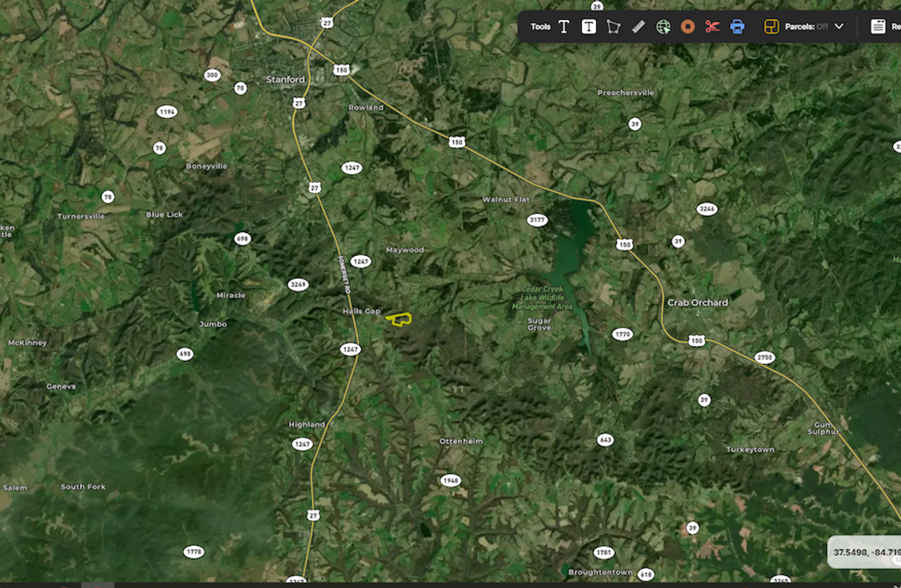
Task: Click the yellow parcels grid icon
Action: coord(771,27)
